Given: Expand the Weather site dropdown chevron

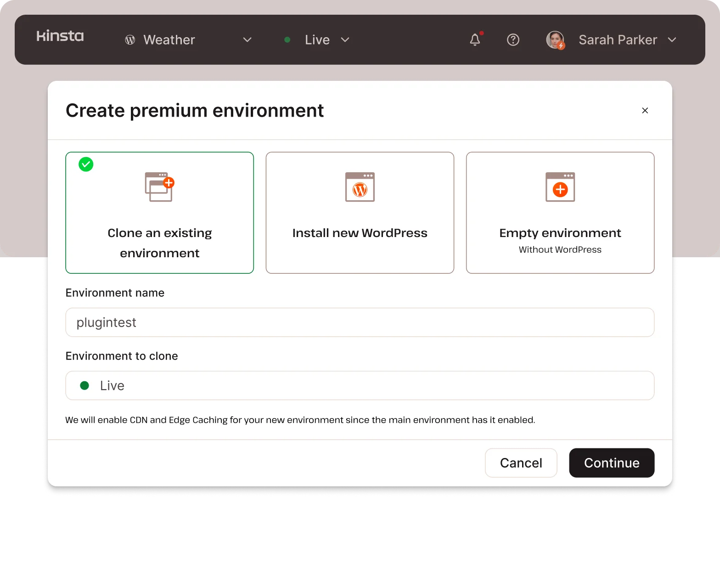Looking at the screenshot, I should (x=247, y=40).
